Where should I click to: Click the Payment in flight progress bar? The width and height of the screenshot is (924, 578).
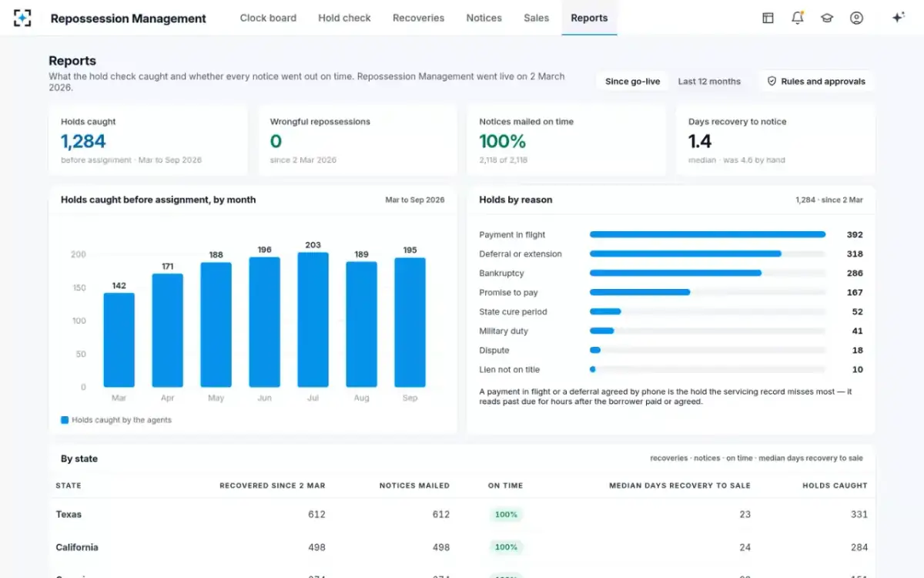[x=708, y=234]
